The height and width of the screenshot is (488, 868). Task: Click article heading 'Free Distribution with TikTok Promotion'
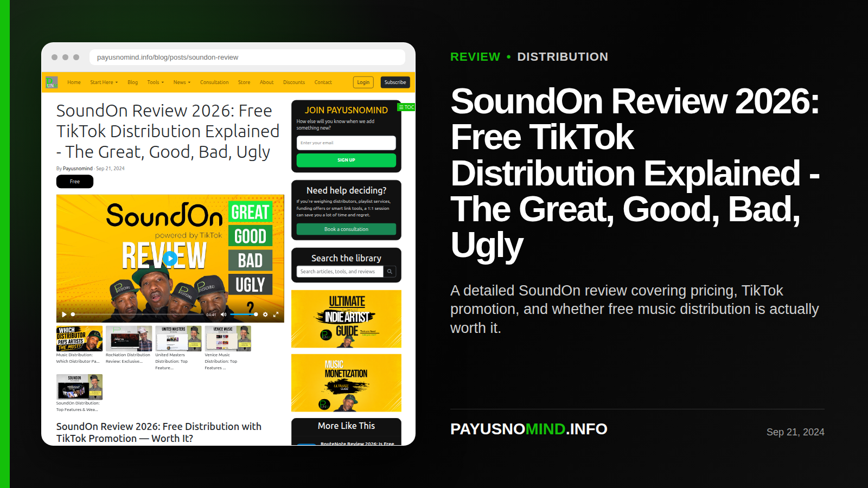pyautogui.click(x=159, y=433)
